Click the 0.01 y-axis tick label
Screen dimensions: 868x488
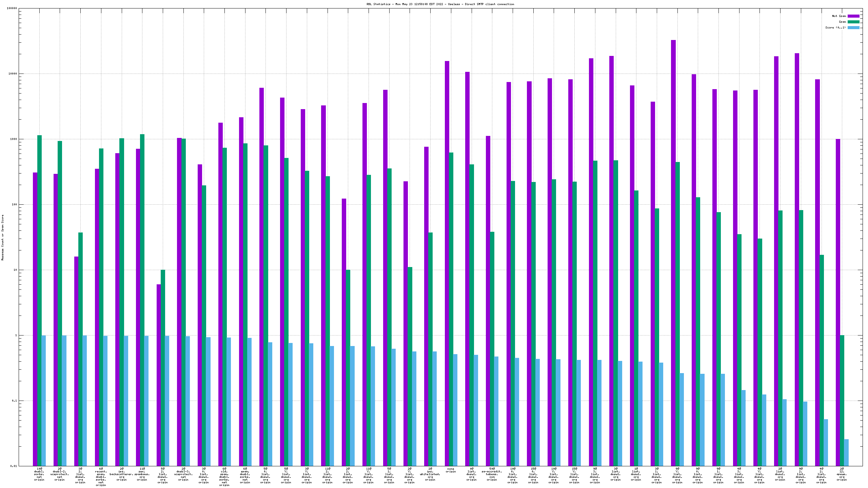13,466
